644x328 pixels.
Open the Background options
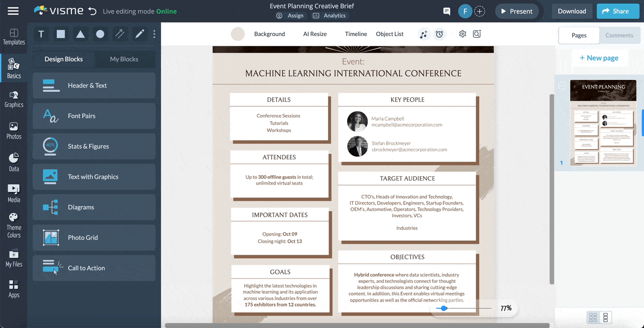[x=269, y=34]
